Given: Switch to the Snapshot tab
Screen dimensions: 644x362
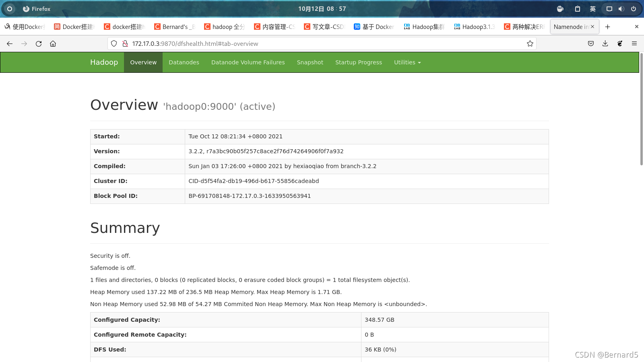Looking at the screenshot, I should coord(310,62).
